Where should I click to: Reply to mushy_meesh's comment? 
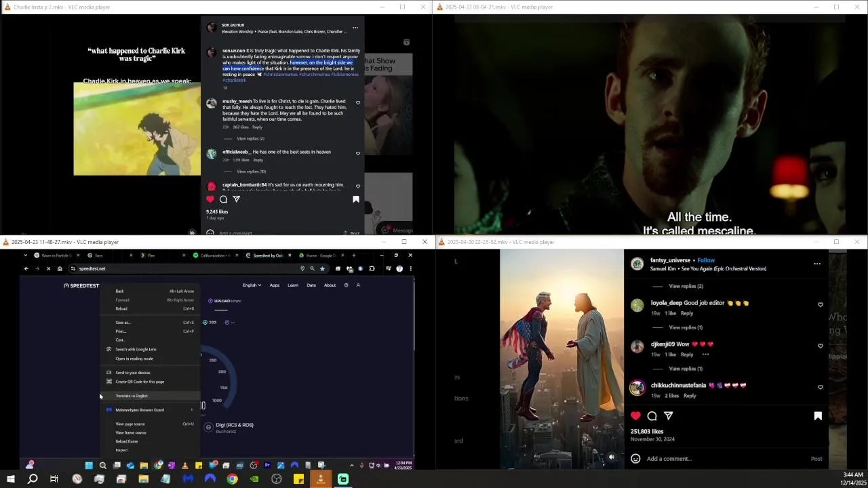pyautogui.click(x=257, y=127)
